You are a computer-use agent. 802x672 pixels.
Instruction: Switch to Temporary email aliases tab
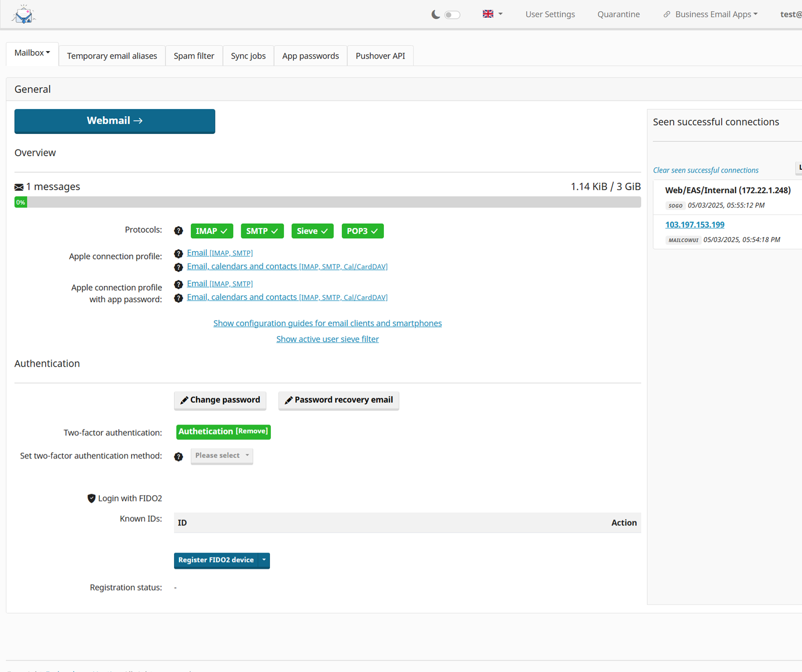tap(112, 56)
